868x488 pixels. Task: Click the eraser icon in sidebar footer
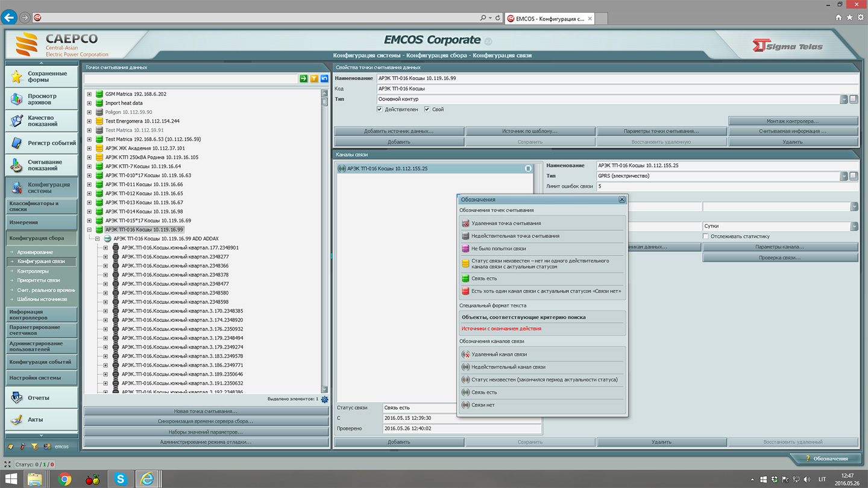coord(10,446)
